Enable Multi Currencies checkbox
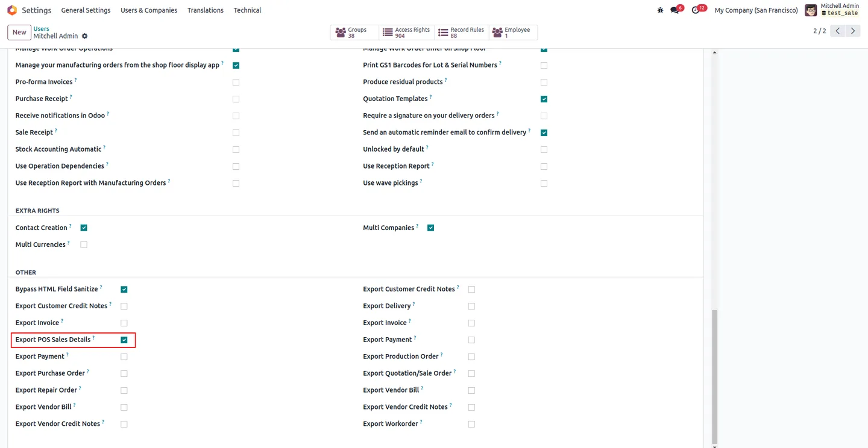 pyautogui.click(x=84, y=245)
